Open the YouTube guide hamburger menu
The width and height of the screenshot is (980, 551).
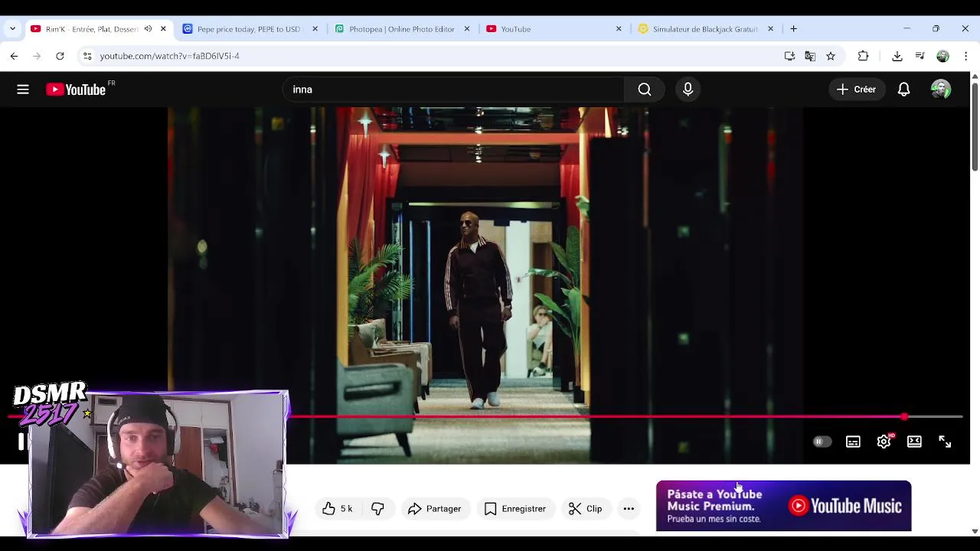click(x=23, y=90)
